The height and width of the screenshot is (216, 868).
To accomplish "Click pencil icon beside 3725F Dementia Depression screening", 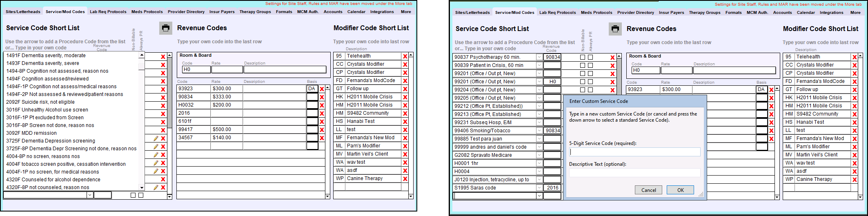I will click(x=156, y=138).
